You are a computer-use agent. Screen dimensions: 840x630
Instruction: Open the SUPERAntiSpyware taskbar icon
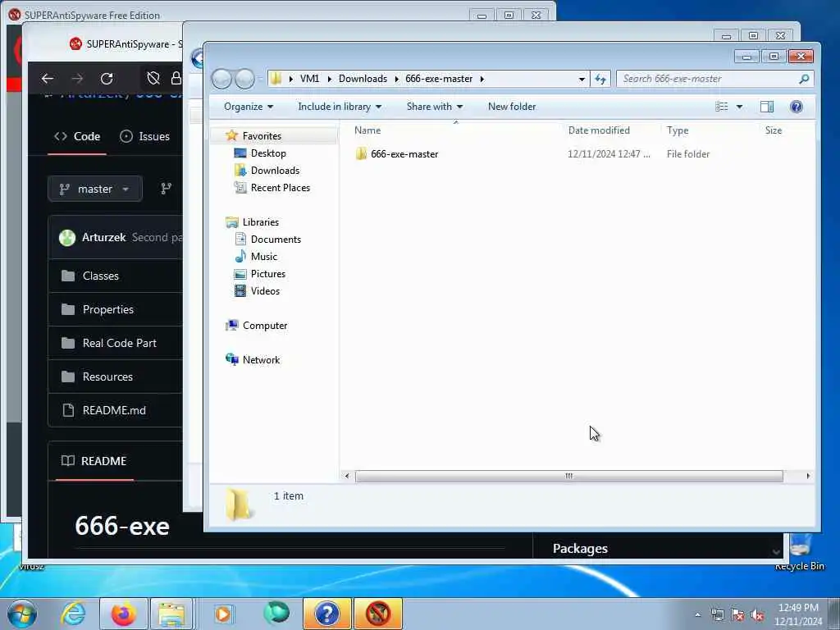pos(377,614)
